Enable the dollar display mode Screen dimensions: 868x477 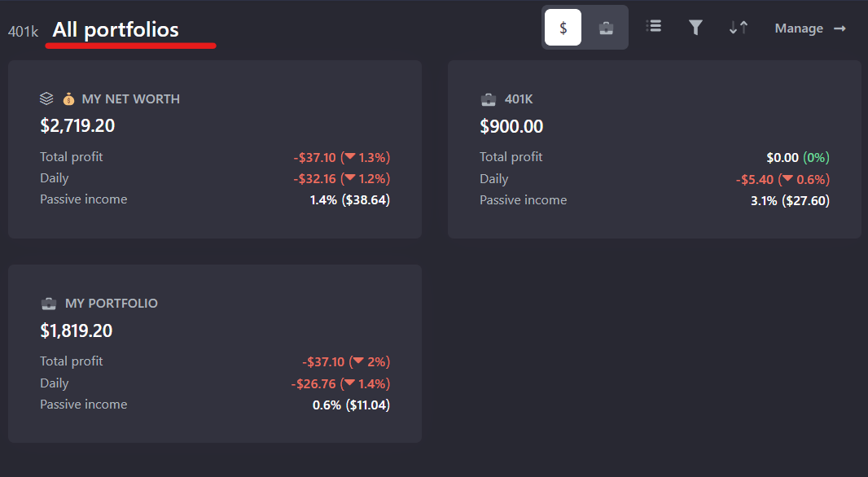point(563,27)
